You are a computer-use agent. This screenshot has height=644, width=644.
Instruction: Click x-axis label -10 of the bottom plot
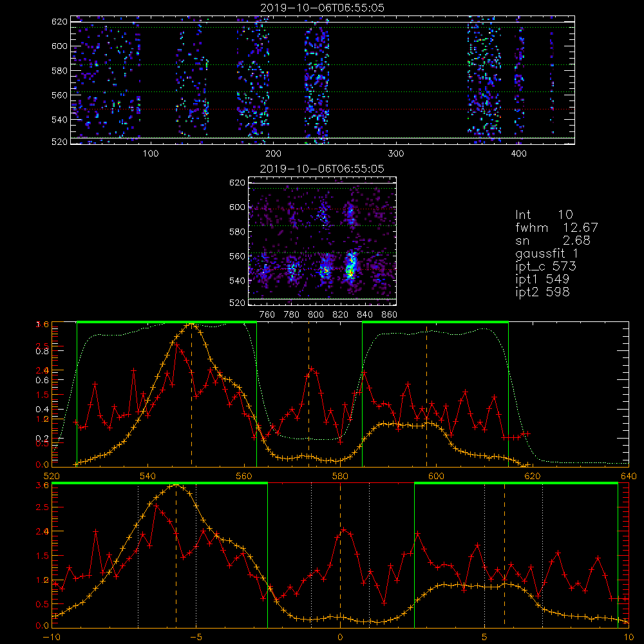tap(52, 638)
